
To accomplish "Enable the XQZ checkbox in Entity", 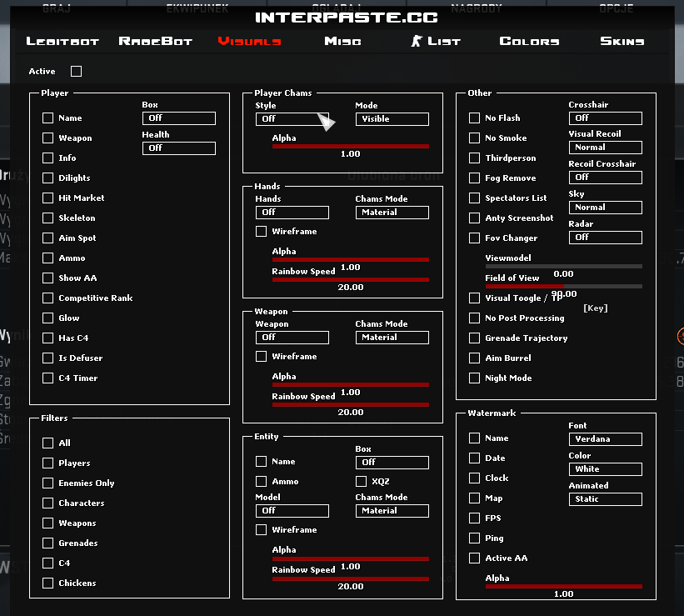I will point(362,482).
